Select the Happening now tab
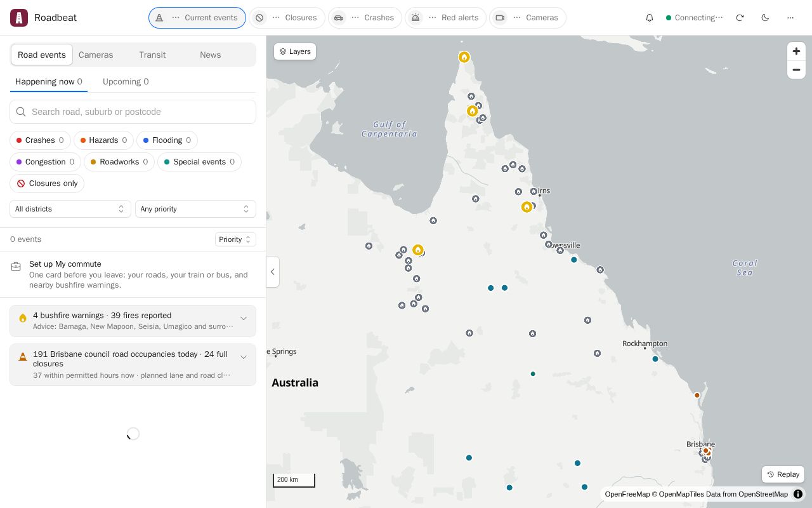 tap(49, 81)
